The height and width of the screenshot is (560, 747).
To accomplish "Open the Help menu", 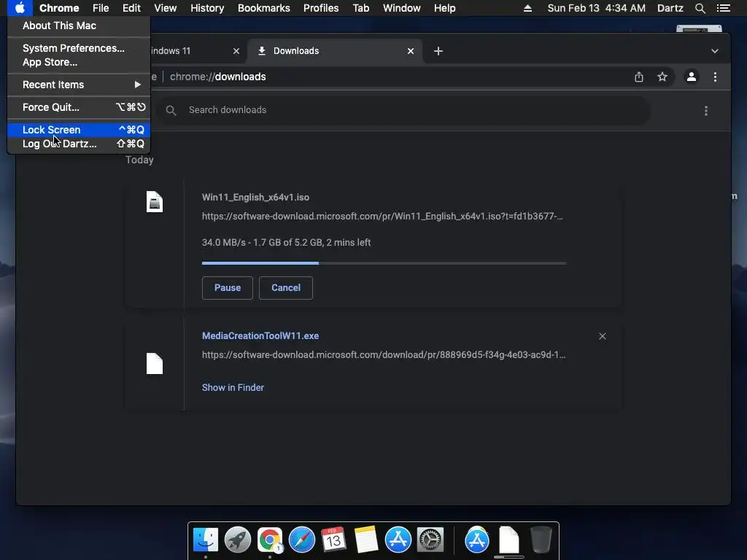I will click(444, 8).
